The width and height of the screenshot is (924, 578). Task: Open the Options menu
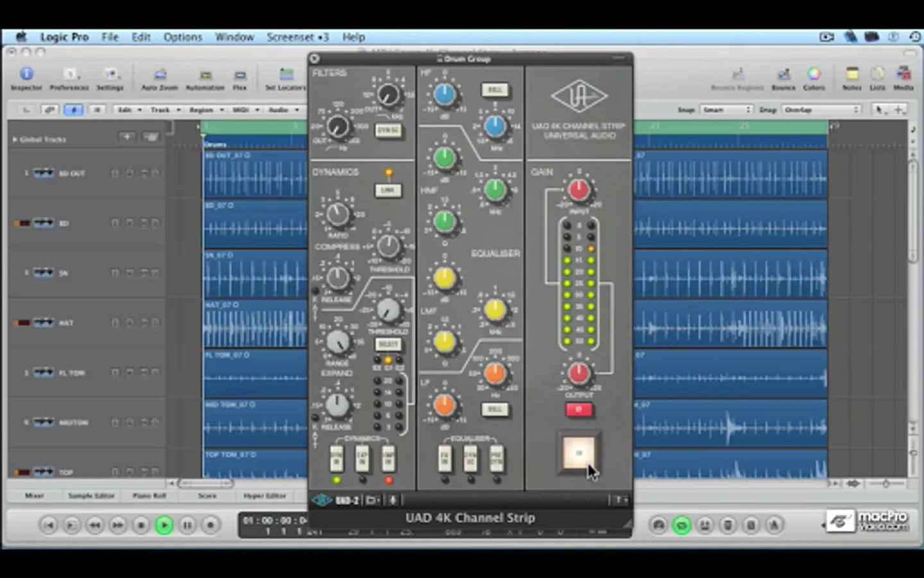pyautogui.click(x=182, y=37)
